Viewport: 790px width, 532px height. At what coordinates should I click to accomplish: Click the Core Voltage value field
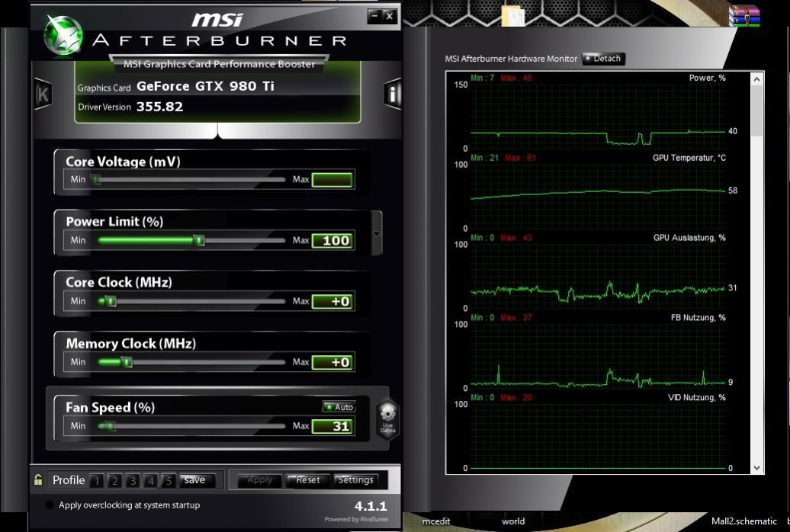332,179
